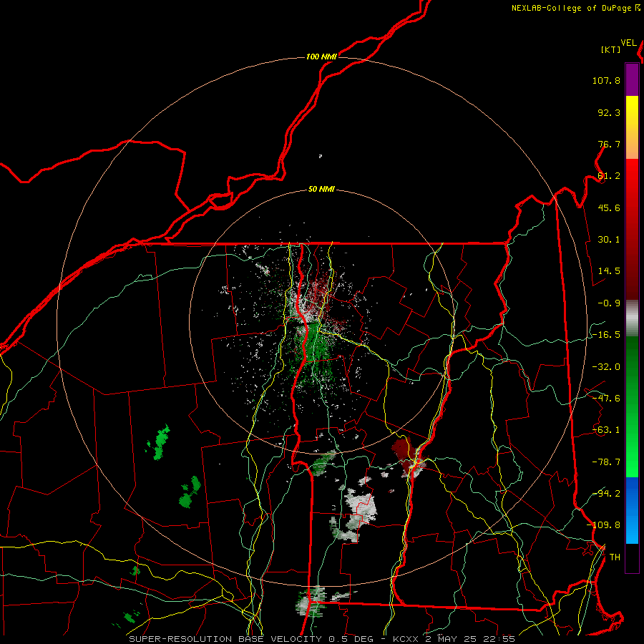644x644 pixels.
Task: Click the -16.5 velocity scale value
Action: coord(606,335)
